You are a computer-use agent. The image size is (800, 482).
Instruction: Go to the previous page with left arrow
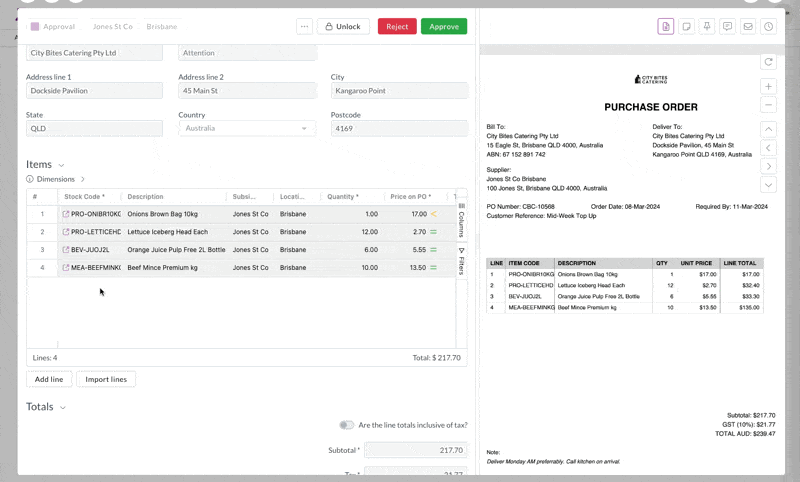point(768,148)
